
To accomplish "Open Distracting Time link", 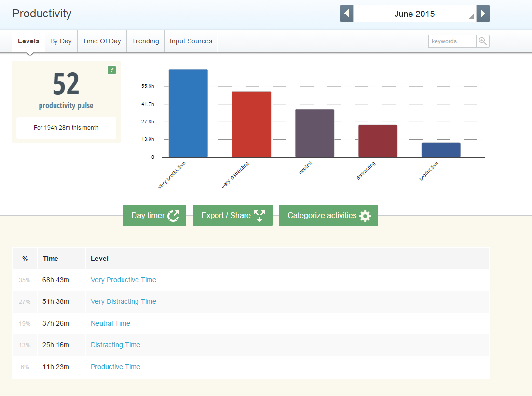I will (115, 345).
